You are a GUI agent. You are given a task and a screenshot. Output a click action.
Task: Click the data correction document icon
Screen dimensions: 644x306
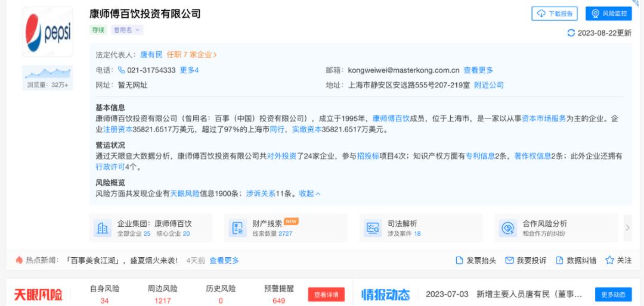click(559, 261)
